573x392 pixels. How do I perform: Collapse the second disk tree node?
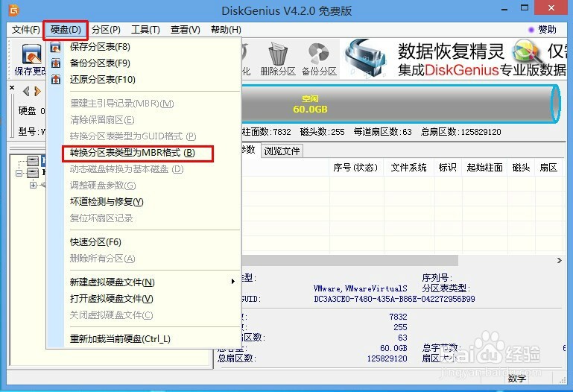tap(19, 173)
